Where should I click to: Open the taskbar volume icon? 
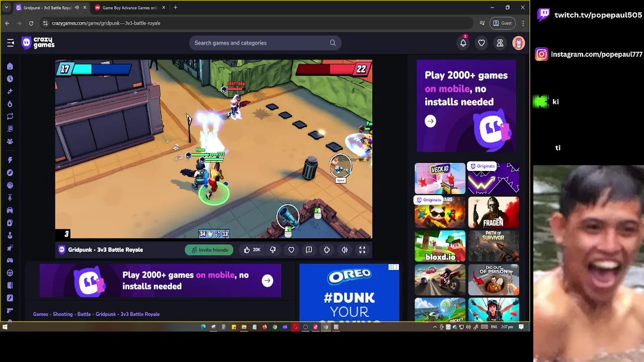tap(468, 327)
